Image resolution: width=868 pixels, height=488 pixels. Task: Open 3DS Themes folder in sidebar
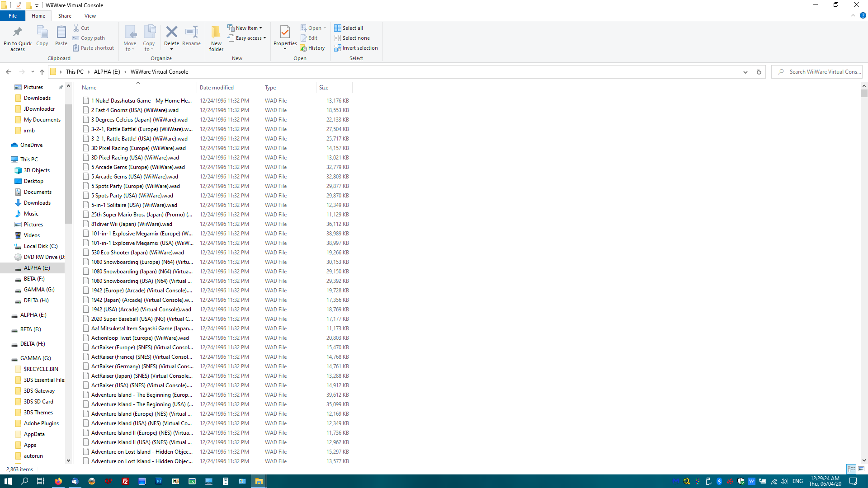click(x=38, y=413)
